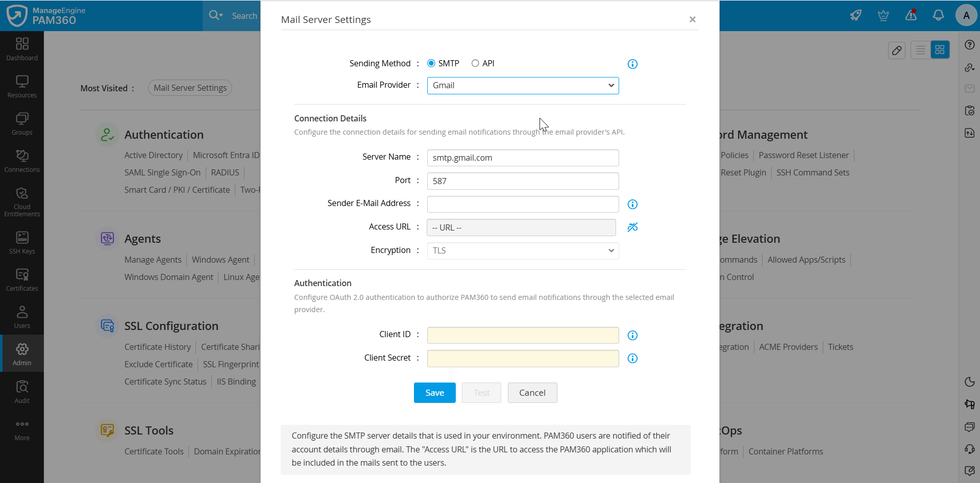Open Active Directory link
Screen dimensions: 980x483
point(154,155)
